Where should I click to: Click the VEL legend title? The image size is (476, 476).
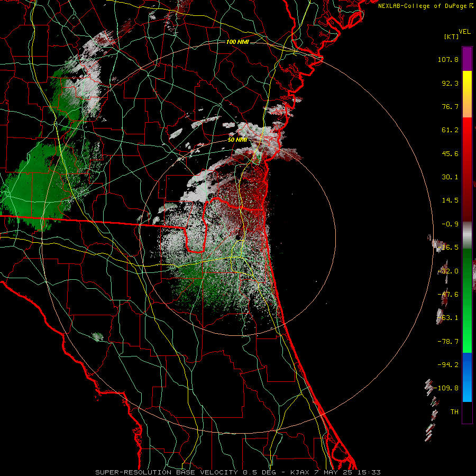click(x=465, y=32)
